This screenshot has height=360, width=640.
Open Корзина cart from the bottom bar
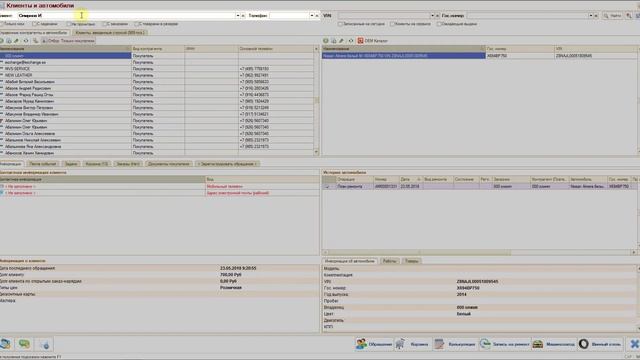point(412,344)
